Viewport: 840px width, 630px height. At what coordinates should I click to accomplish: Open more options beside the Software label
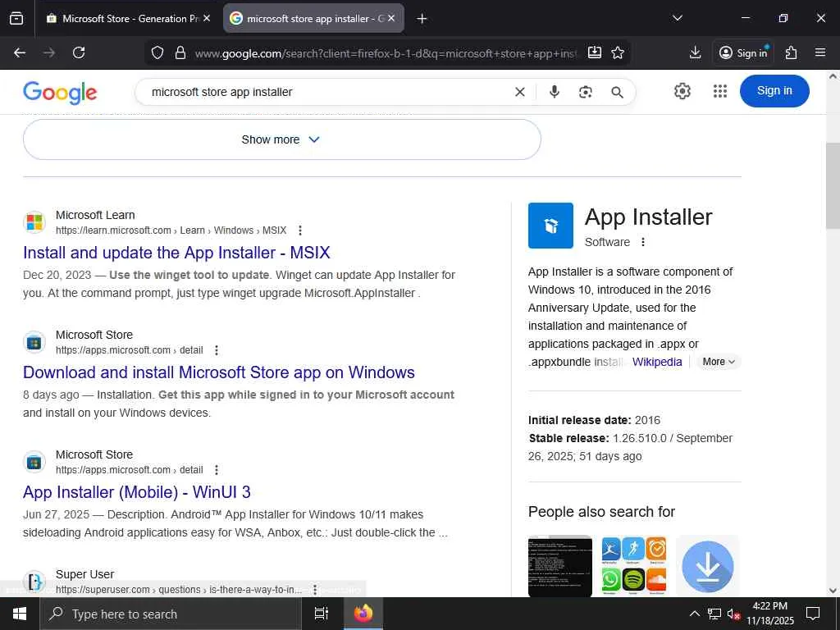(x=643, y=242)
